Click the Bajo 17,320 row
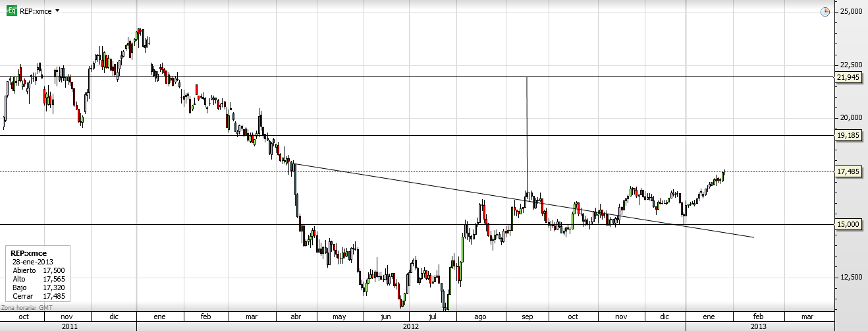The width and height of the screenshot is (868, 331). coord(38,287)
